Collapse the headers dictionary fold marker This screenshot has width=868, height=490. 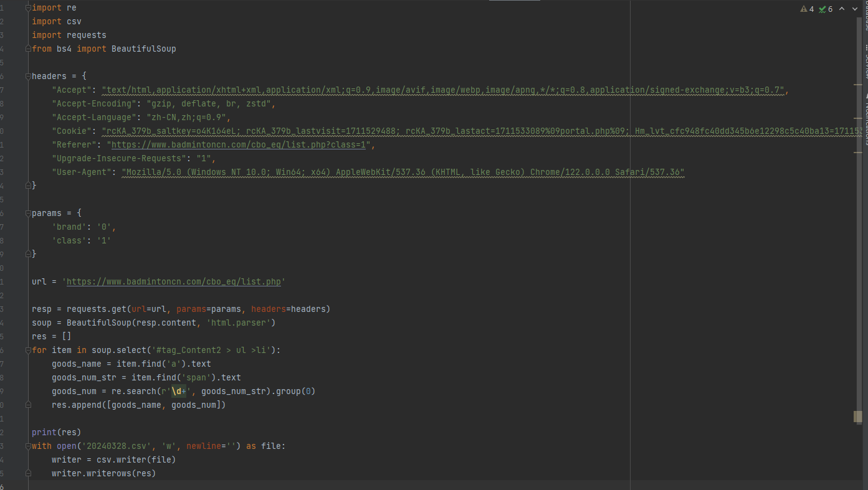coord(28,76)
